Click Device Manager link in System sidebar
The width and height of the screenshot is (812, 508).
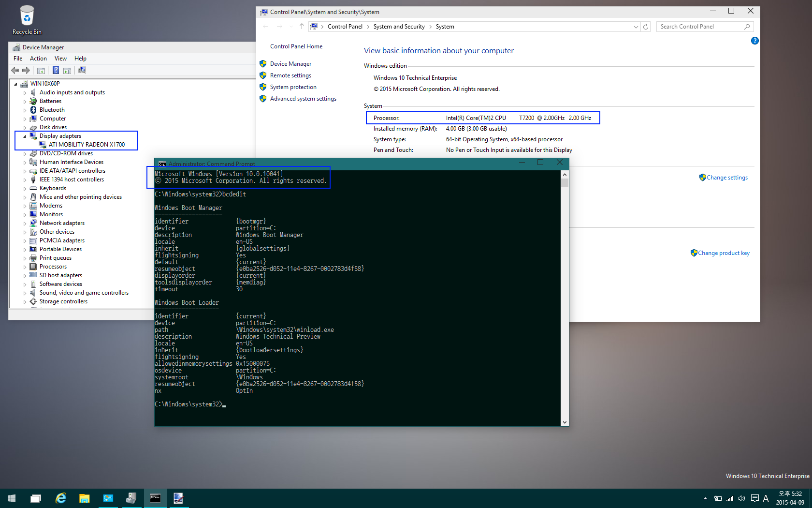(x=290, y=64)
